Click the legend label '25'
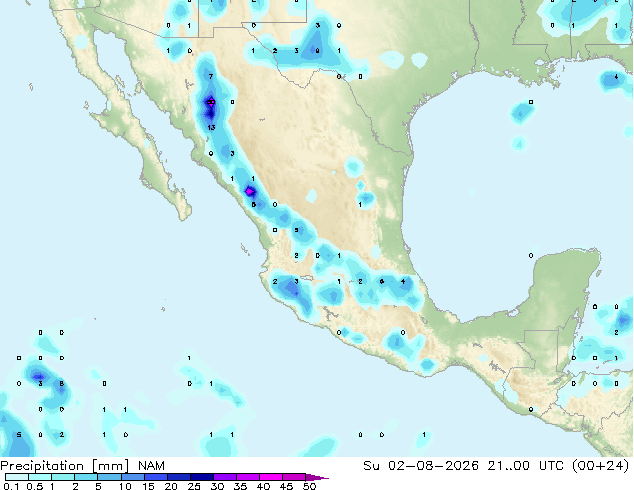 (x=194, y=486)
